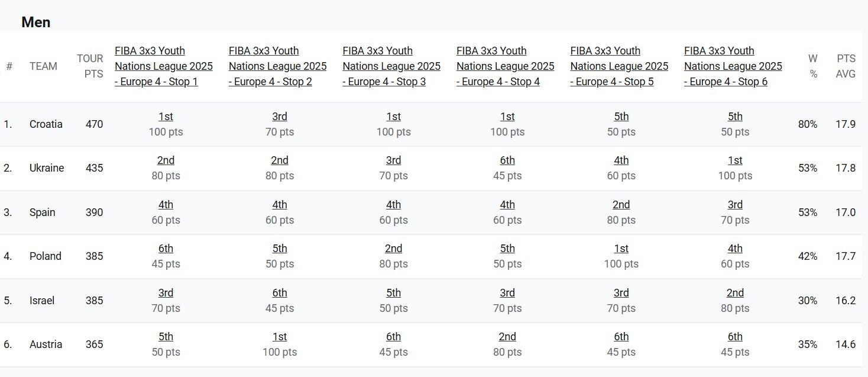
Task: Open the Europe 4 - Stop 3 event link
Action: point(391,66)
